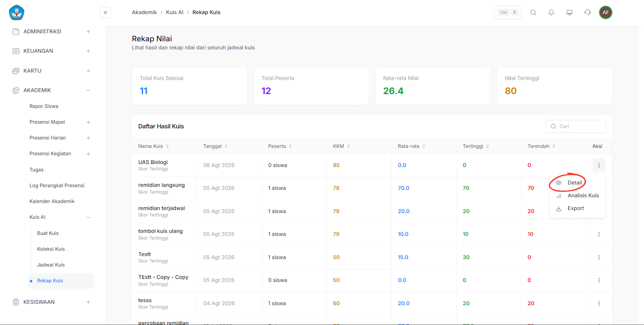
Task: Collapse the sidebar with the arrow icon
Action: point(105,13)
